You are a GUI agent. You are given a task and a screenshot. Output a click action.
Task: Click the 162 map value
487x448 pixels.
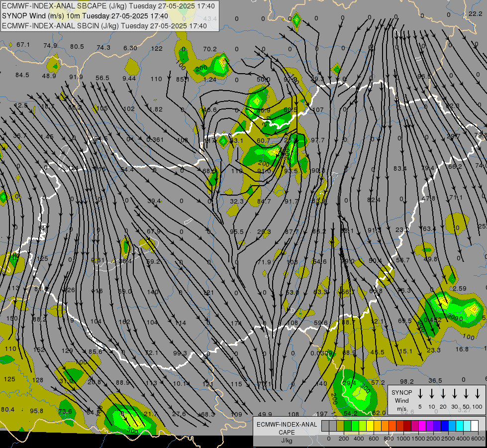[124, 322]
